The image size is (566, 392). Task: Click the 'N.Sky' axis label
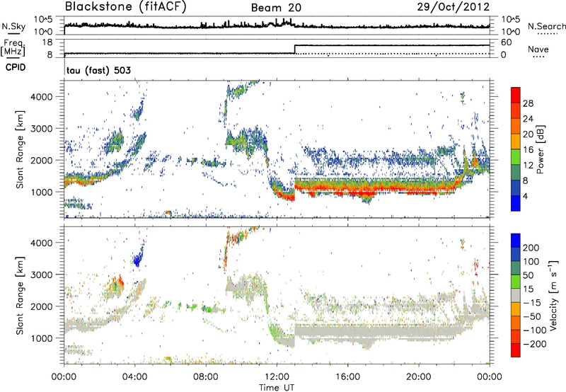pos(13,26)
